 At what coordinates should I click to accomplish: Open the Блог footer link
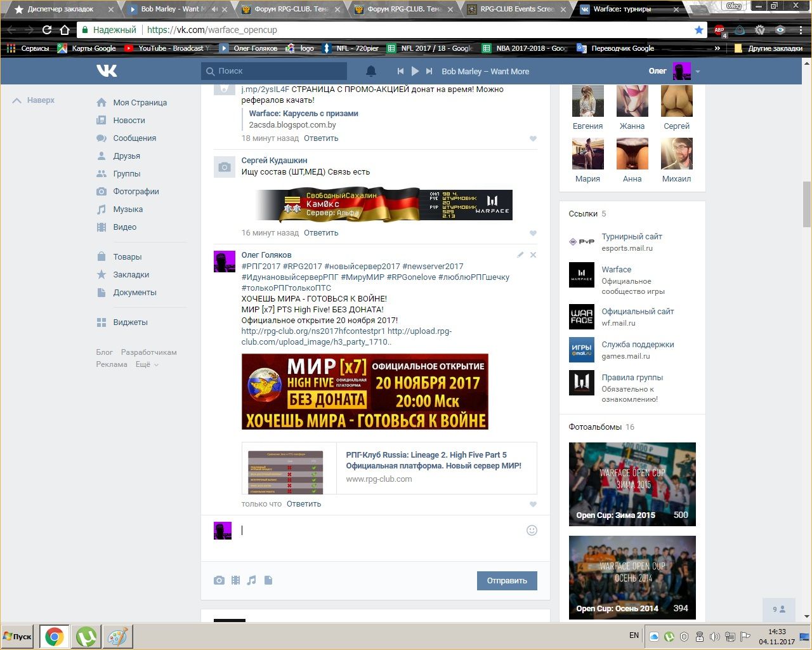(x=105, y=352)
